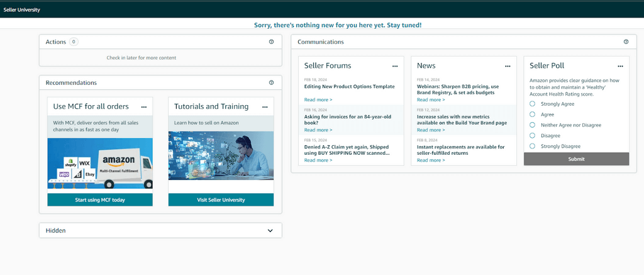Click the Recommendations panel title

(71, 82)
